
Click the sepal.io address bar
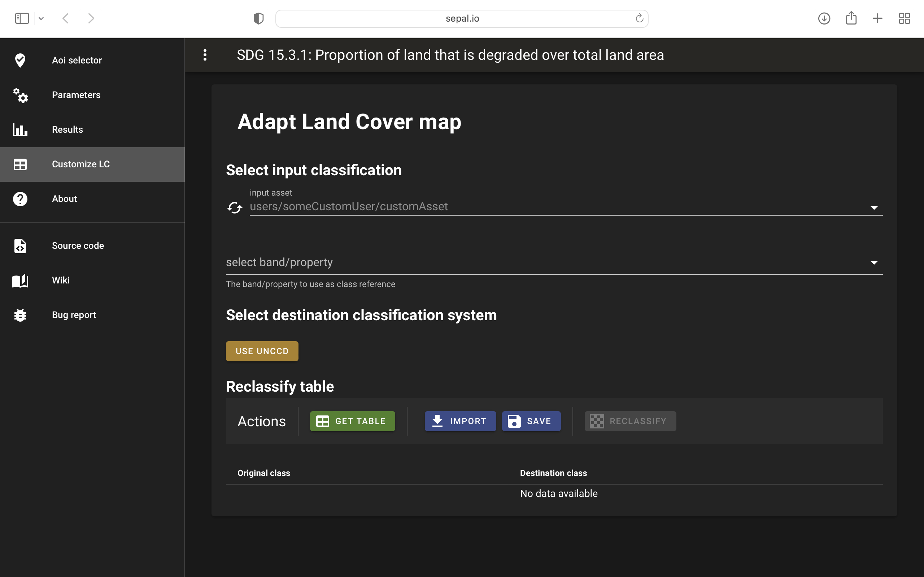pyautogui.click(x=462, y=18)
